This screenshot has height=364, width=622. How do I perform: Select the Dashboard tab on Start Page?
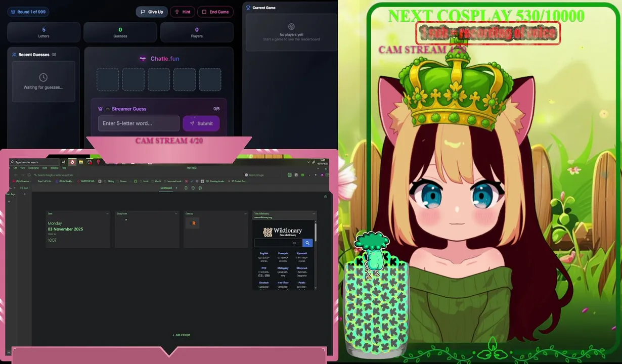click(x=166, y=188)
